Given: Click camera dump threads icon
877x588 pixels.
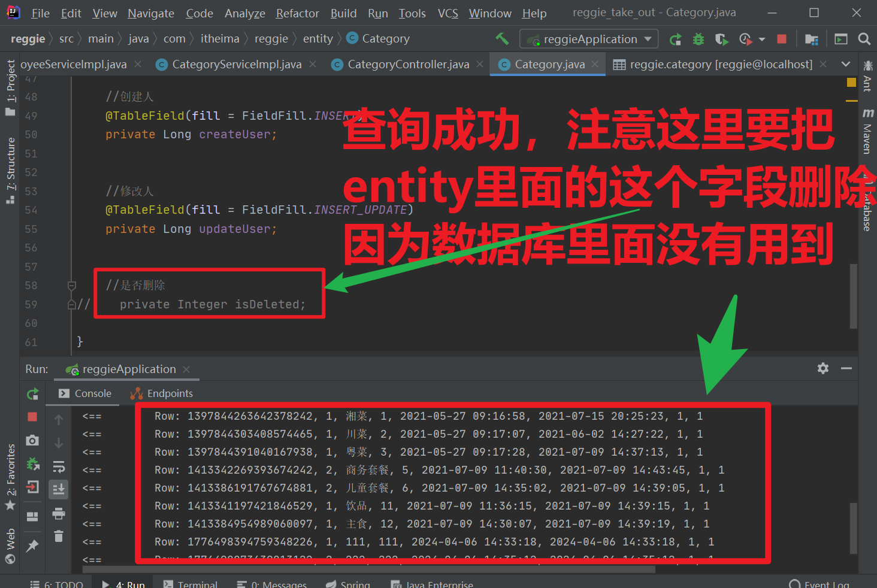Looking at the screenshot, I should (x=32, y=441).
